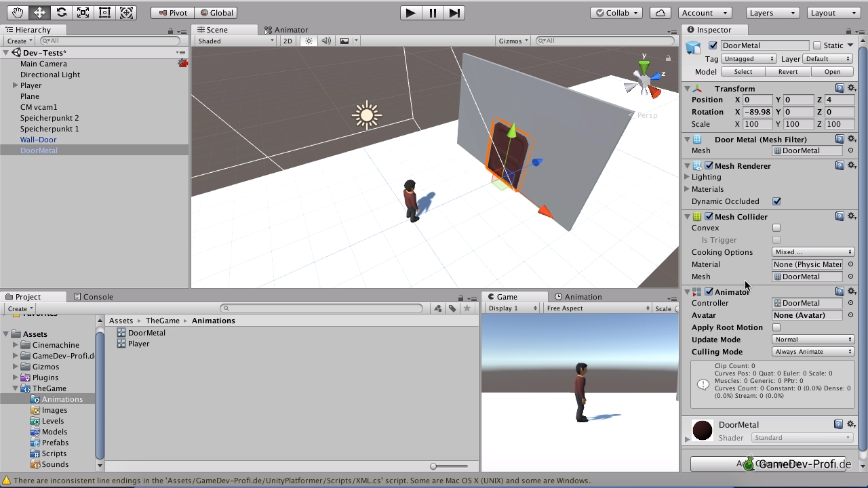Switch to the Console tab
868x488 pixels.
click(94, 297)
